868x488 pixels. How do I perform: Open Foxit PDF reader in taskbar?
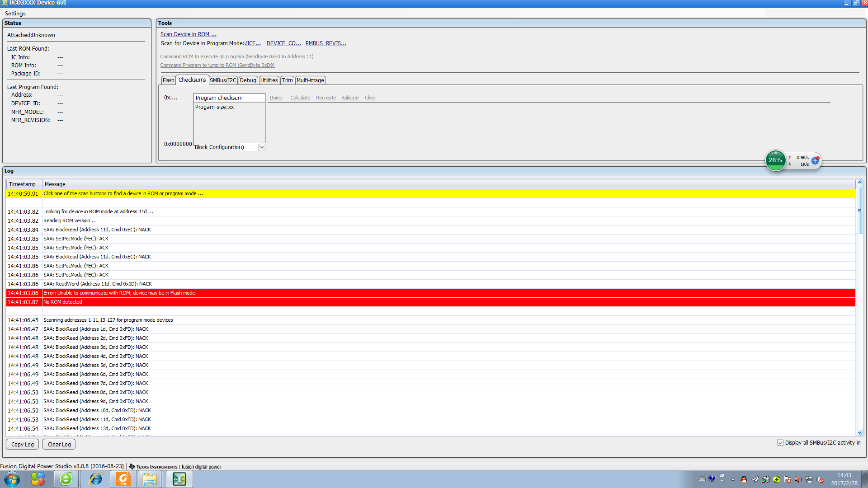(123, 479)
